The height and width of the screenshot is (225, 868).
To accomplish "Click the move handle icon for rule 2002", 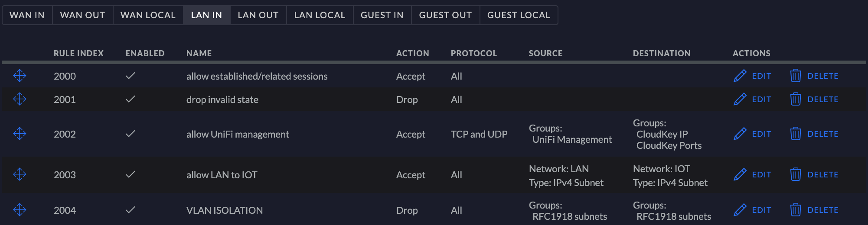I will pos(20,134).
